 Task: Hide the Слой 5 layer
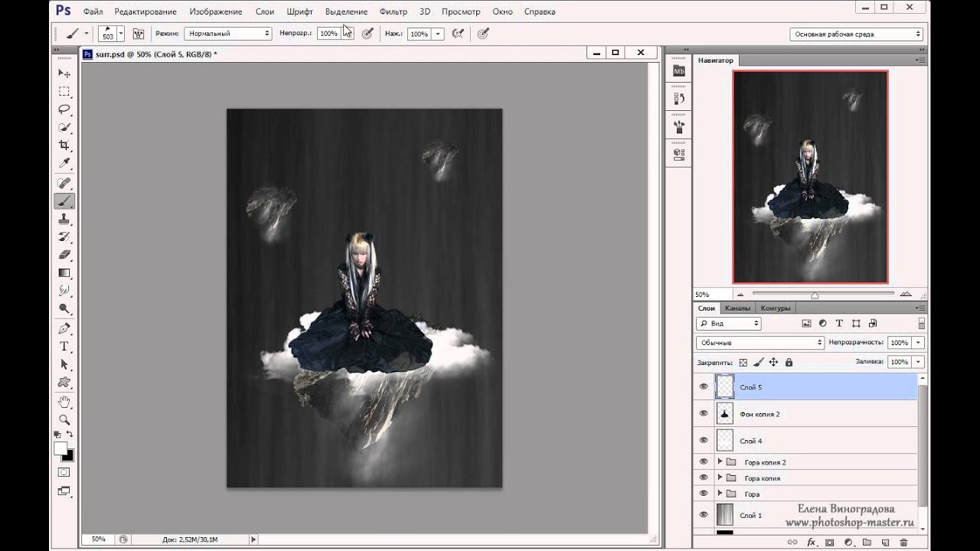point(704,387)
